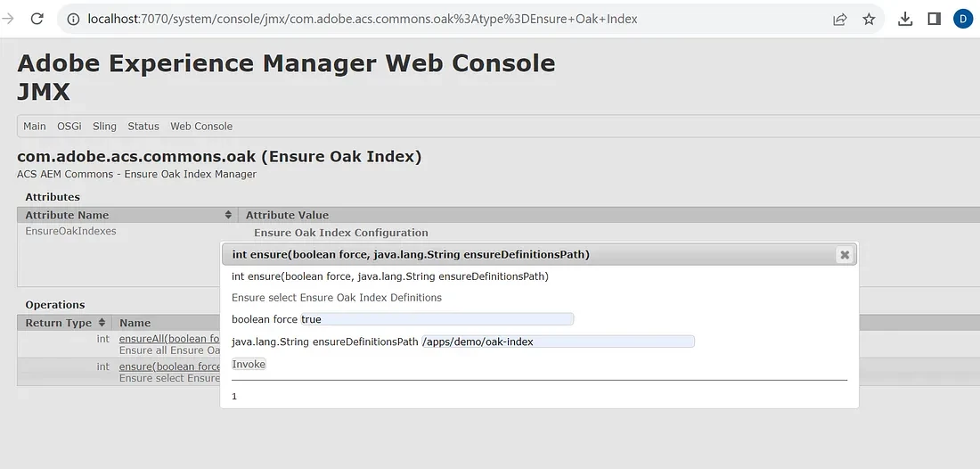Click the com.adobe.acs.commons.oak heading
This screenshot has width=980, height=469.
point(219,156)
